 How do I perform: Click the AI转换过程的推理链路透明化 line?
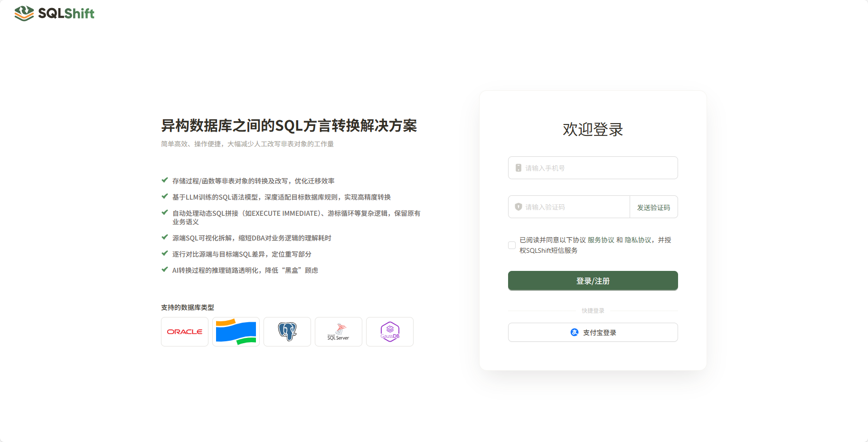pos(245,270)
